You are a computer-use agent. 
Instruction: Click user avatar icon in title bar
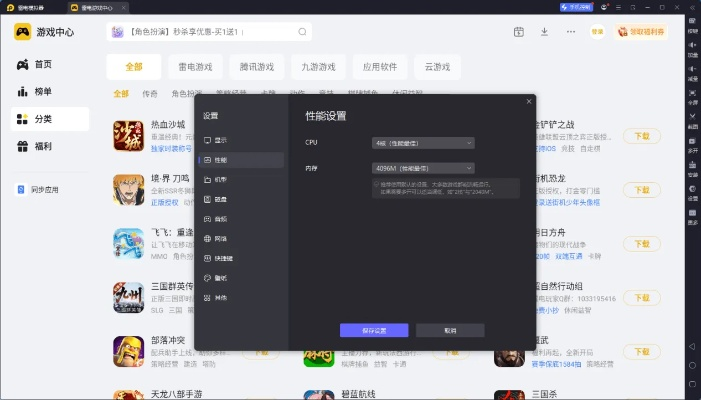point(604,7)
